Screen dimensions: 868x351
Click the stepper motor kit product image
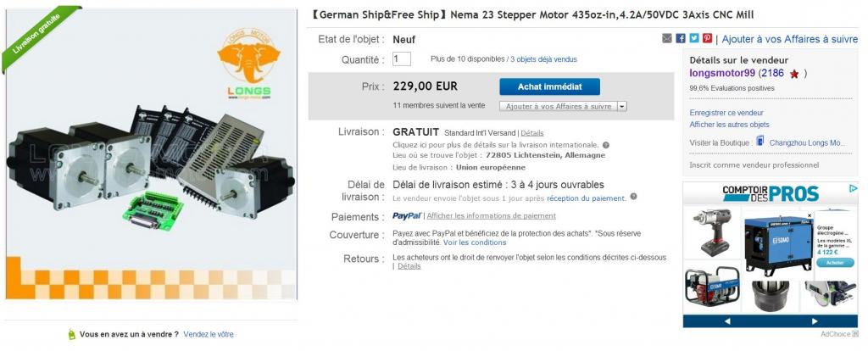[151, 154]
